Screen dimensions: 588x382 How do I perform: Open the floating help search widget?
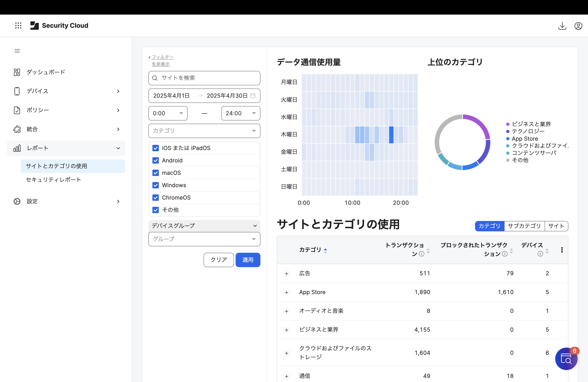(x=566, y=359)
